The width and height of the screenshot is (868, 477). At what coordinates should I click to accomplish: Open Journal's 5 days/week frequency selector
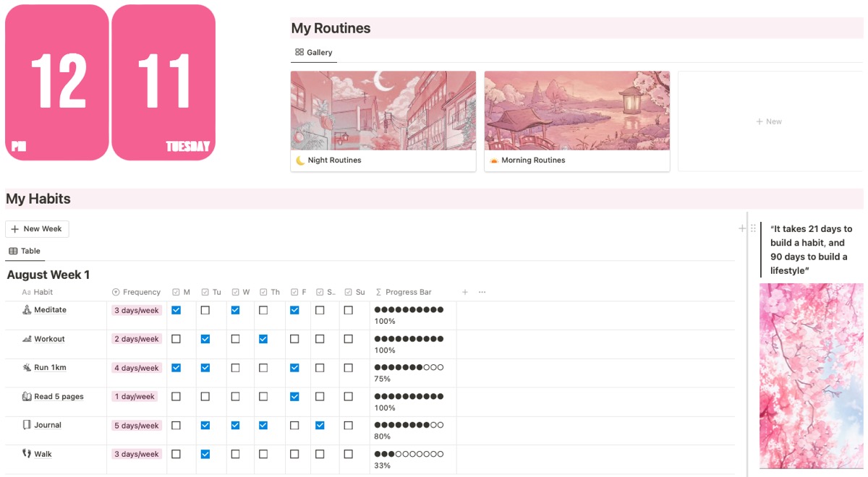tap(136, 425)
